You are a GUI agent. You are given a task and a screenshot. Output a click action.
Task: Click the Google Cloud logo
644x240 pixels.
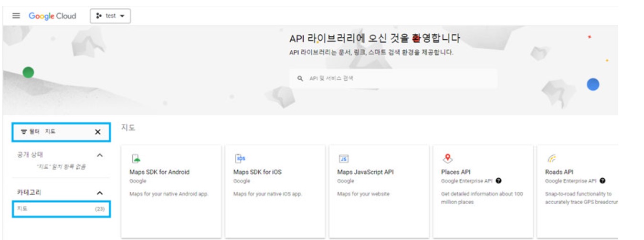click(x=52, y=16)
